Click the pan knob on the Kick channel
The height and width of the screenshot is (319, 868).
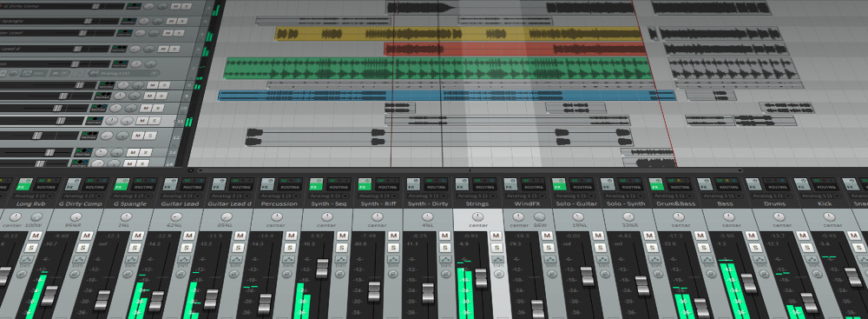tap(829, 217)
